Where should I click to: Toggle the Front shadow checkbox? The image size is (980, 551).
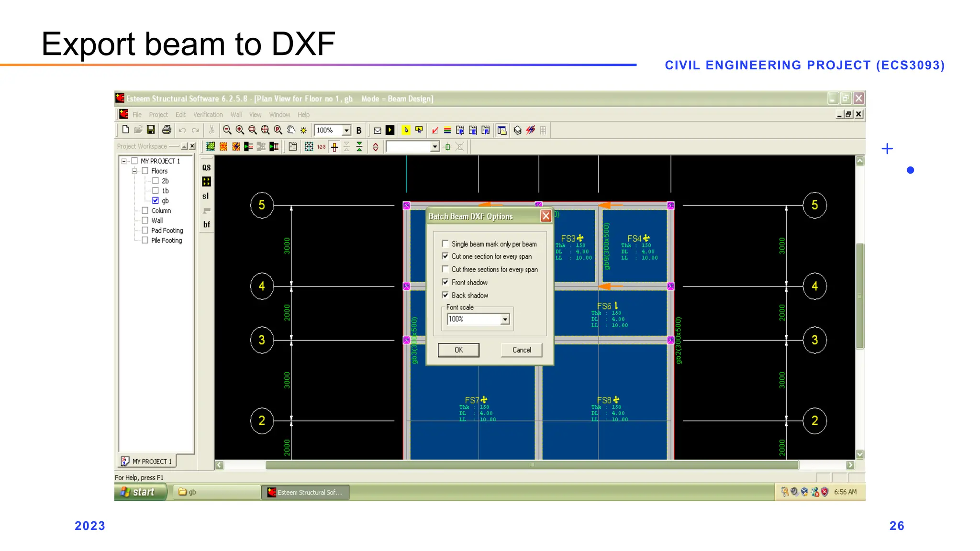point(445,282)
